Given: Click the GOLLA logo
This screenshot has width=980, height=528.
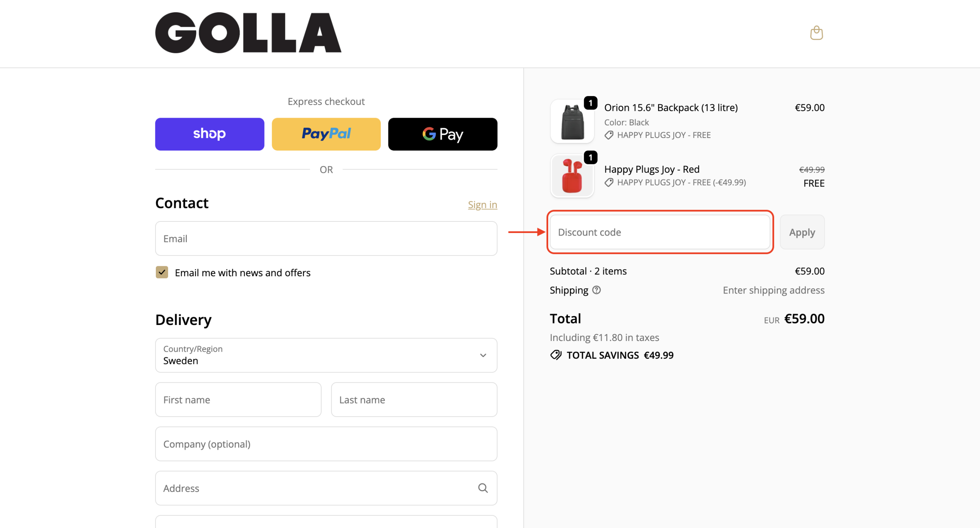Looking at the screenshot, I should 248,33.
